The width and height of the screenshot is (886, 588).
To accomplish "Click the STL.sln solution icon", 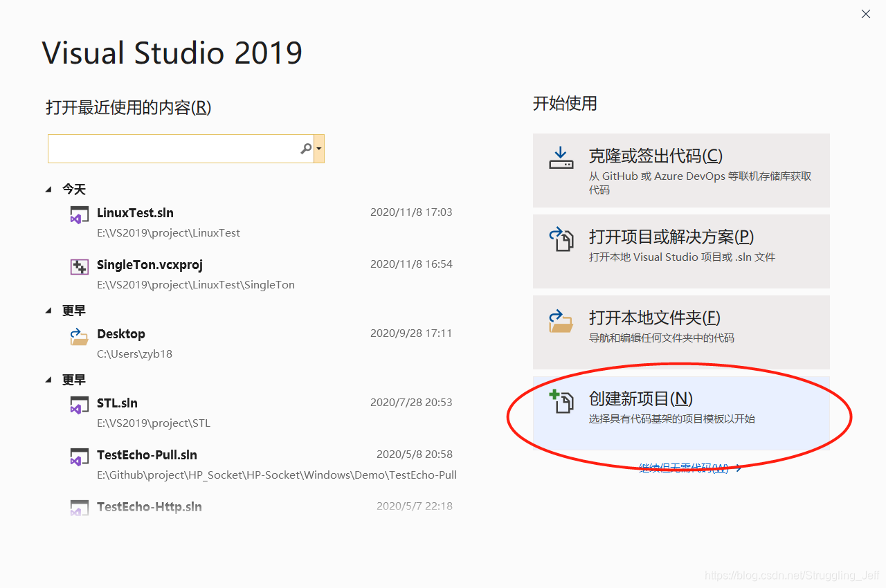I will 80,405.
